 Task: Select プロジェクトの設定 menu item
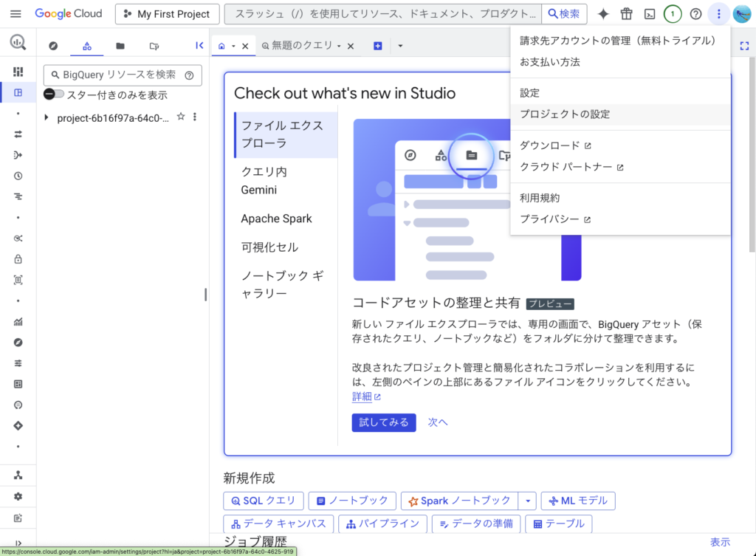pyautogui.click(x=565, y=114)
